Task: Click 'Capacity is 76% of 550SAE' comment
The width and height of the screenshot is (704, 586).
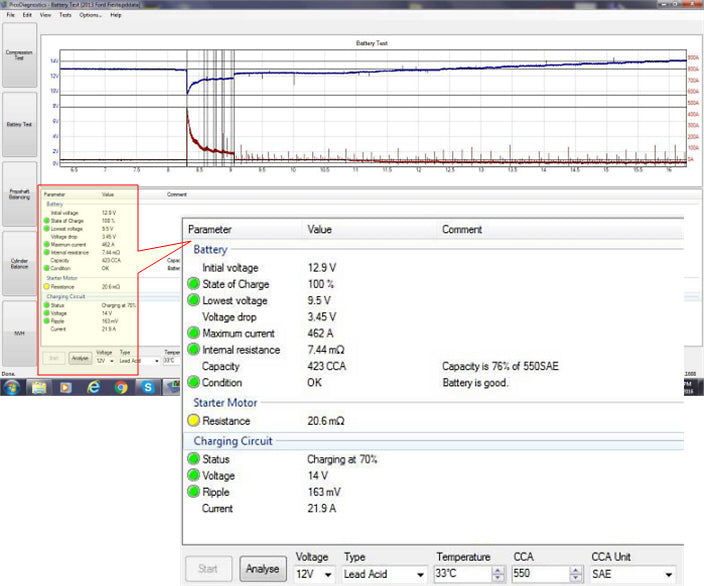Action: [500, 366]
